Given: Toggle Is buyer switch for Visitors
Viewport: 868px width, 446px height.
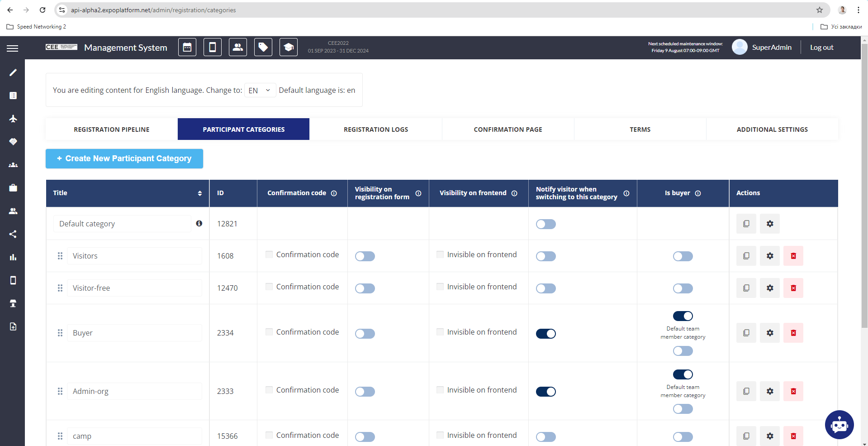Looking at the screenshot, I should (x=682, y=256).
